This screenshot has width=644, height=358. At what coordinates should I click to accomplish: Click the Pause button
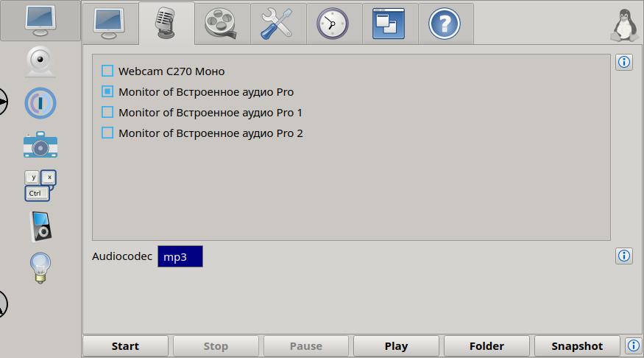tap(306, 346)
